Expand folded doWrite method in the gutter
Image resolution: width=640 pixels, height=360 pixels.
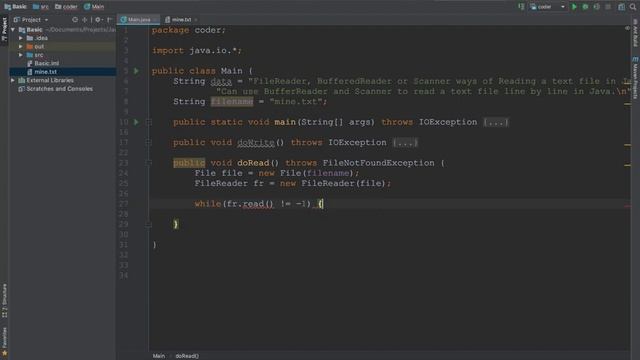click(x=149, y=142)
